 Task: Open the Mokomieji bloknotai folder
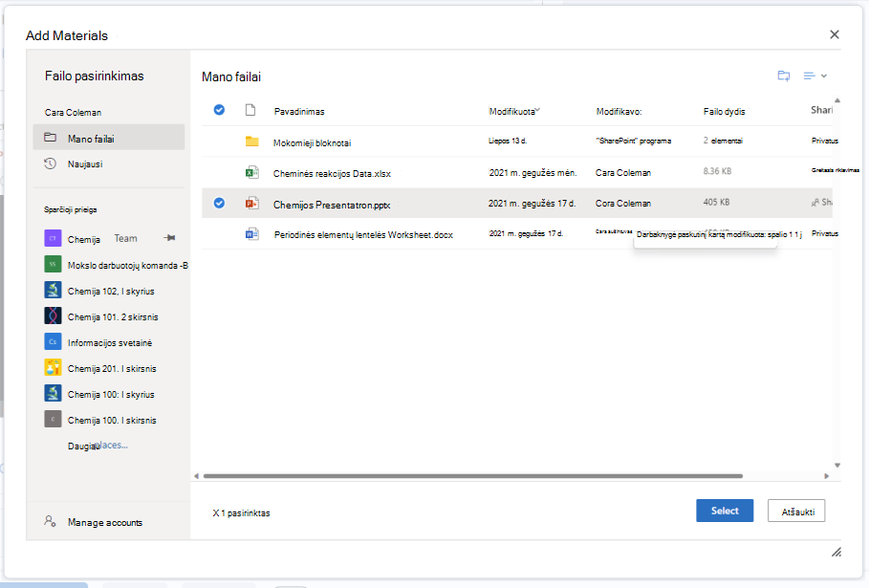(312, 143)
